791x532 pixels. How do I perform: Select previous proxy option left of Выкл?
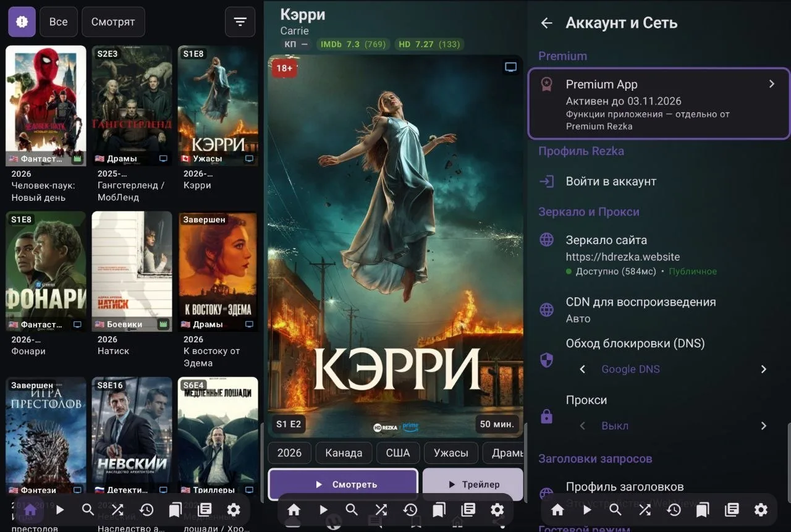click(x=582, y=426)
